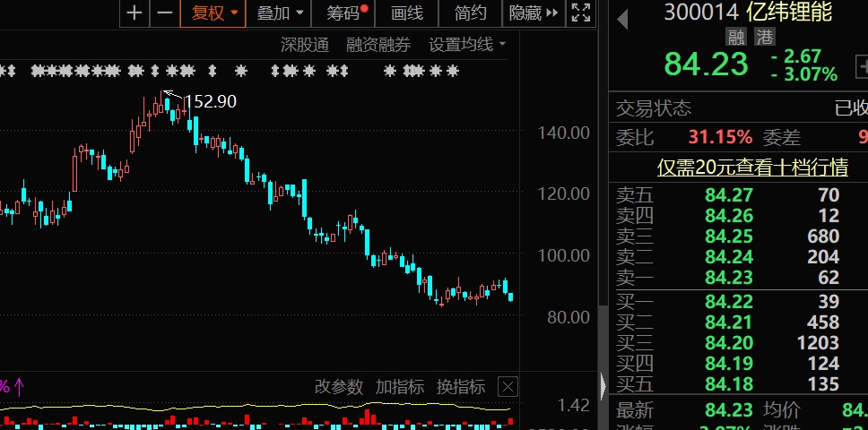The image size is (868, 430).
Task: Click the 152.90 high price label
Action: pyautogui.click(x=210, y=102)
